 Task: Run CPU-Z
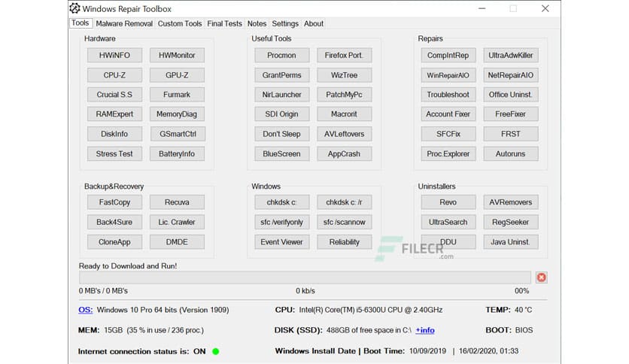114,75
